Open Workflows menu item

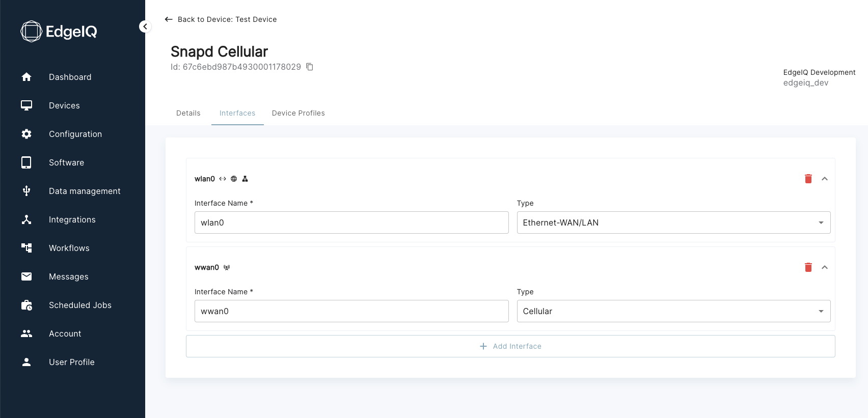pos(69,248)
